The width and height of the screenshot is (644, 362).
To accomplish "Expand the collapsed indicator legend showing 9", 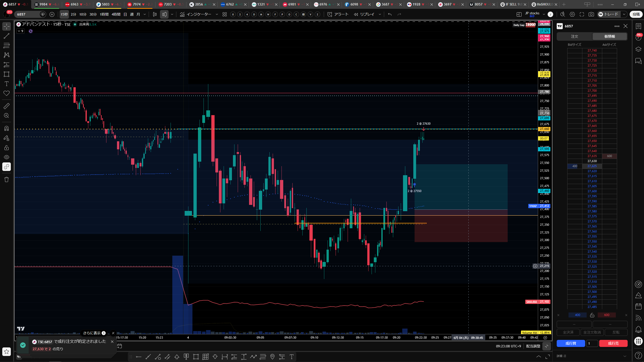I will click(x=20, y=31).
